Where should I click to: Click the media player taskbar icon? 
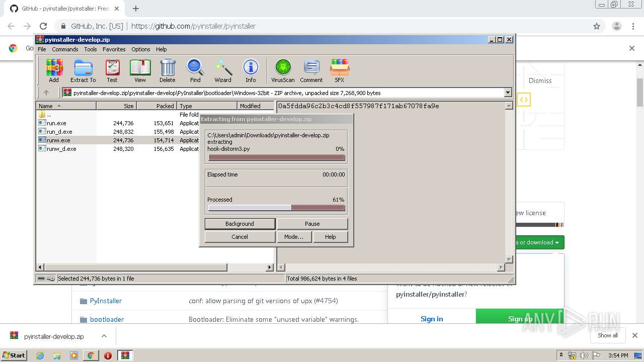coord(74,355)
